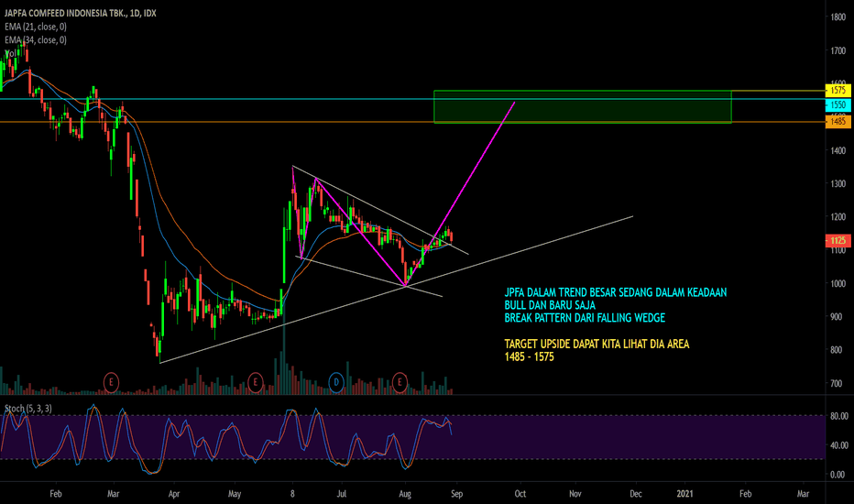Screen dimensions: 854x504
Task: Click the 1200 value on the price axis
Action: coord(838,217)
